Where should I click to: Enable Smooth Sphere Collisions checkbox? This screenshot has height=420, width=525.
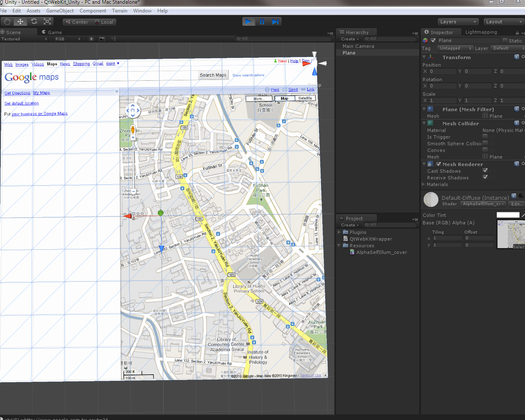(x=485, y=143)
